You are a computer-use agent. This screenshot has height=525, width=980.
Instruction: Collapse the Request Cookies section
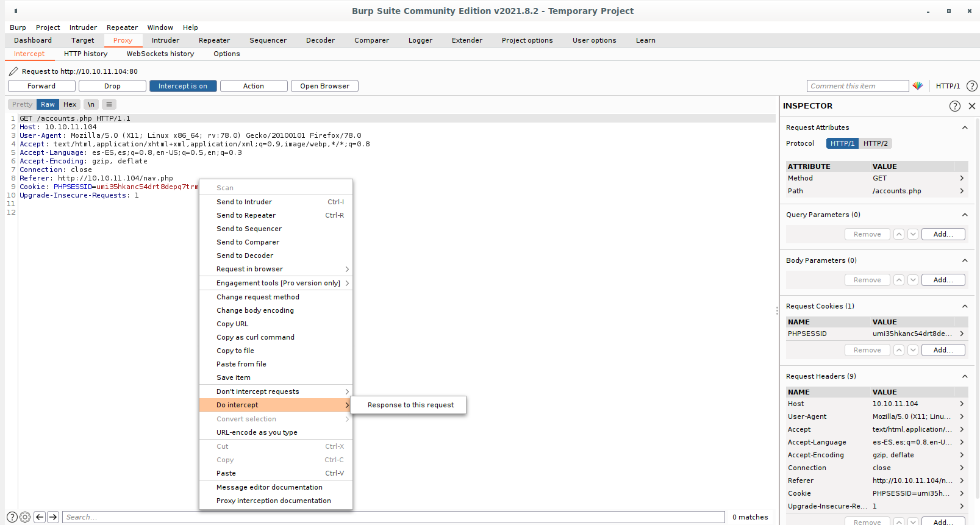(x=965, y=306)
